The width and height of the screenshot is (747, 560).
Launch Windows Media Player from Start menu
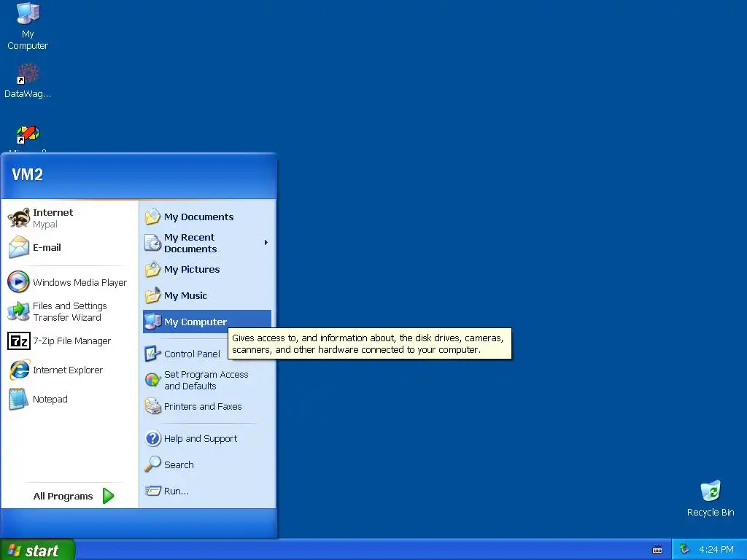point(69,282)
